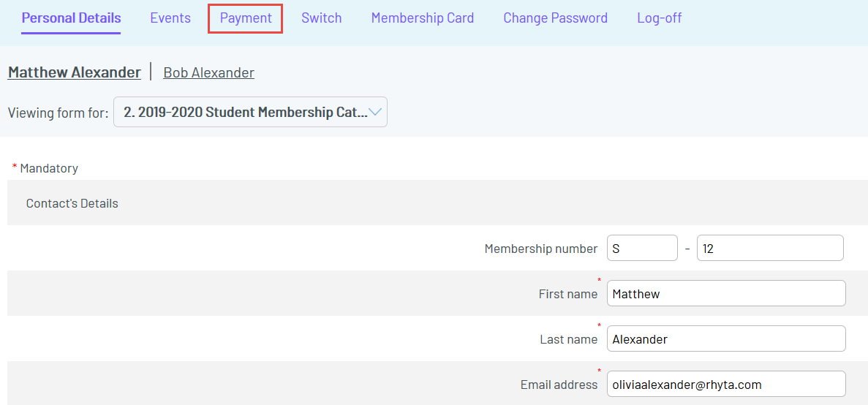Select the Switch menu item
The width and height of the screenshot is (868, 405).
(x=321, y=18)
